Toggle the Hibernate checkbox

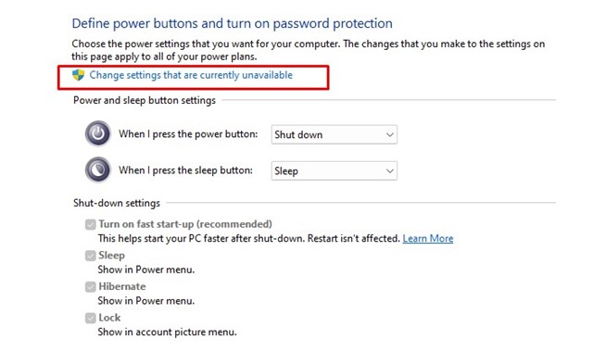point(91,287)
